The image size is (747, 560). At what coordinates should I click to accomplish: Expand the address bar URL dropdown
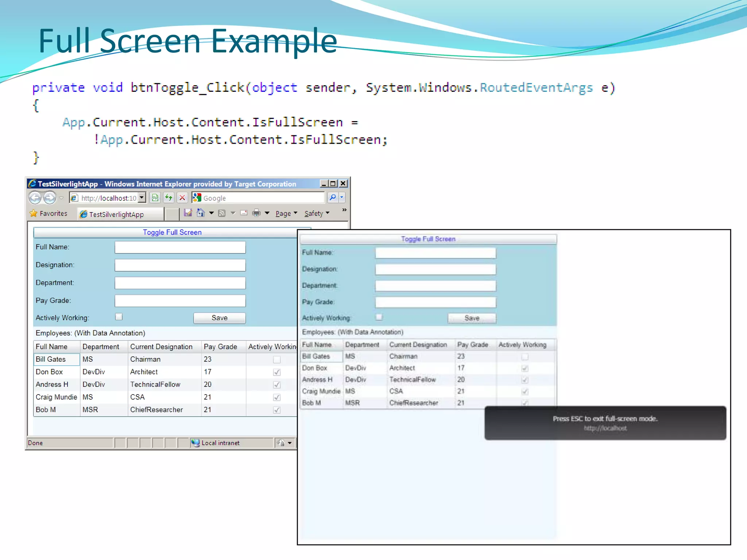(x=142, y=198)
